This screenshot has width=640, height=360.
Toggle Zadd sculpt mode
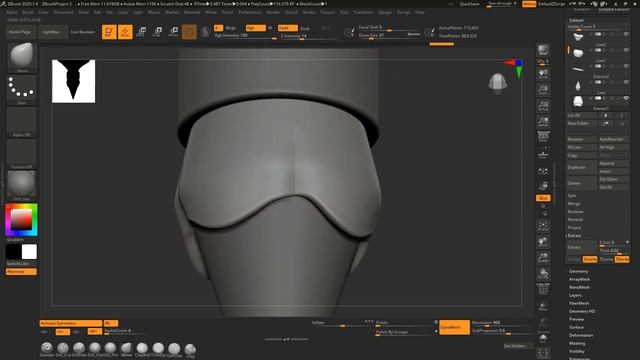pyautogui.click(x=287, y=28)
